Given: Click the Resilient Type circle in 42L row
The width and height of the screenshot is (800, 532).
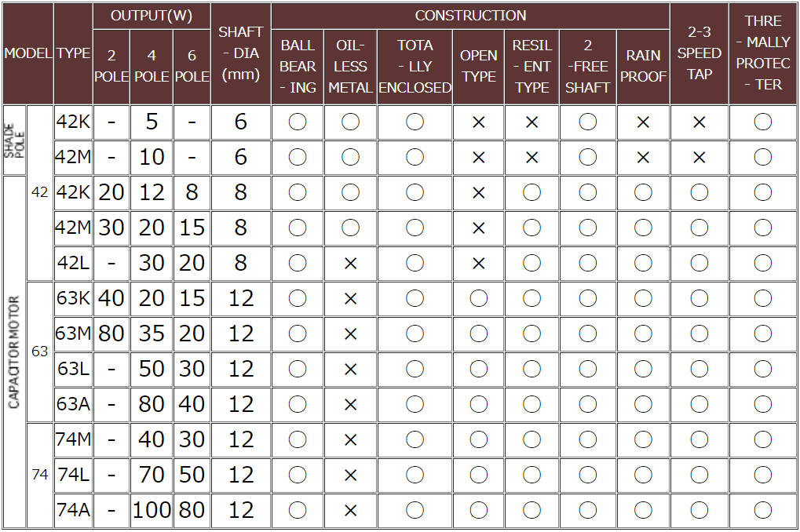Looking at the screenshot, I should click(532, 264).
